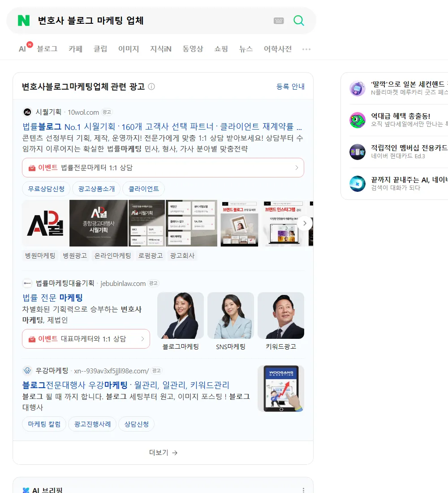Viewport: 448px width, 493px height.
Task: Switch to the 카페 tab
Action: click(75, 49)
